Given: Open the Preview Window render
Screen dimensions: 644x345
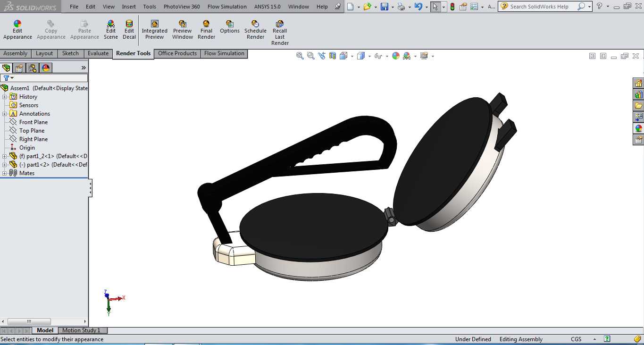Looking at the screenshot, I should (x=183, y=30).
